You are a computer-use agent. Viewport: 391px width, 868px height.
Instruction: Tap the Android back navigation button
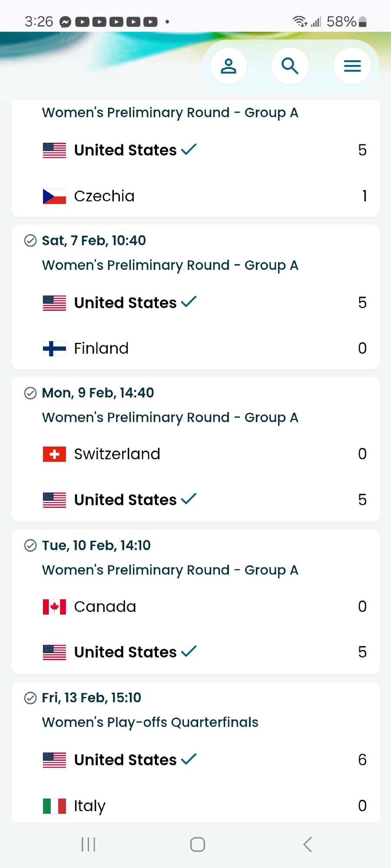click(x=307, y=844)
